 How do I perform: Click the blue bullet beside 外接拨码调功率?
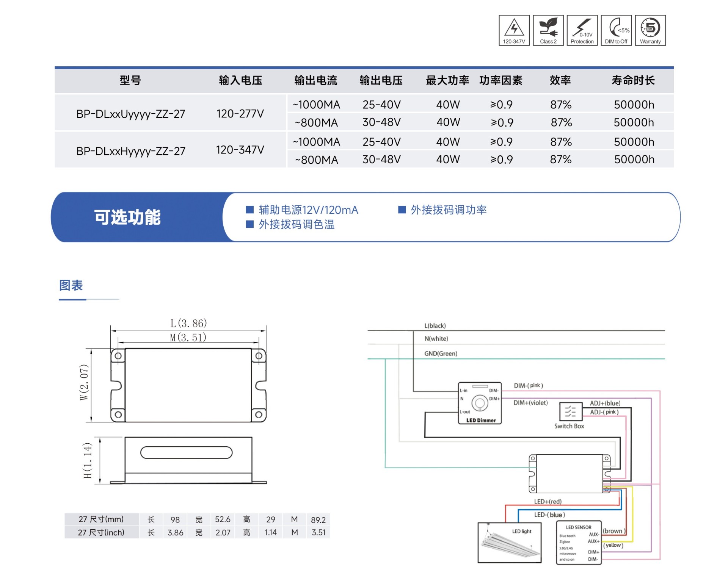point(402,210)
